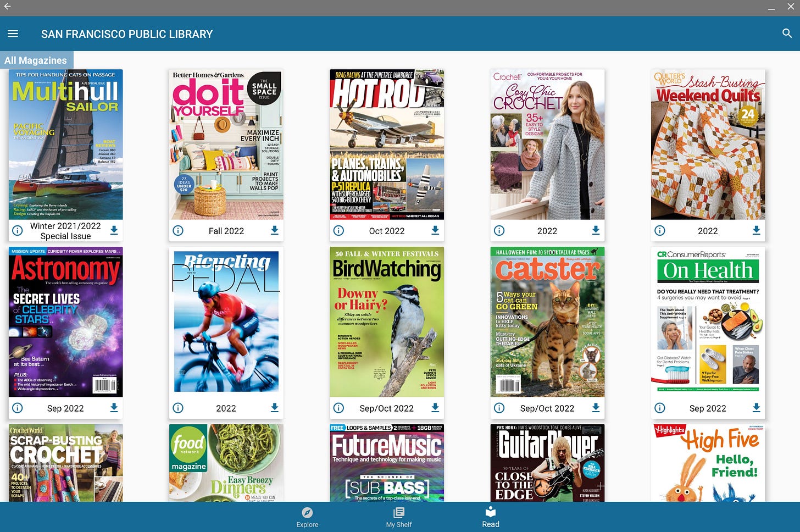This screenshot has width=800, height=532.
Task: Show info for BirdWatching Sep/Oct 2022
Action: click(338, 408)
